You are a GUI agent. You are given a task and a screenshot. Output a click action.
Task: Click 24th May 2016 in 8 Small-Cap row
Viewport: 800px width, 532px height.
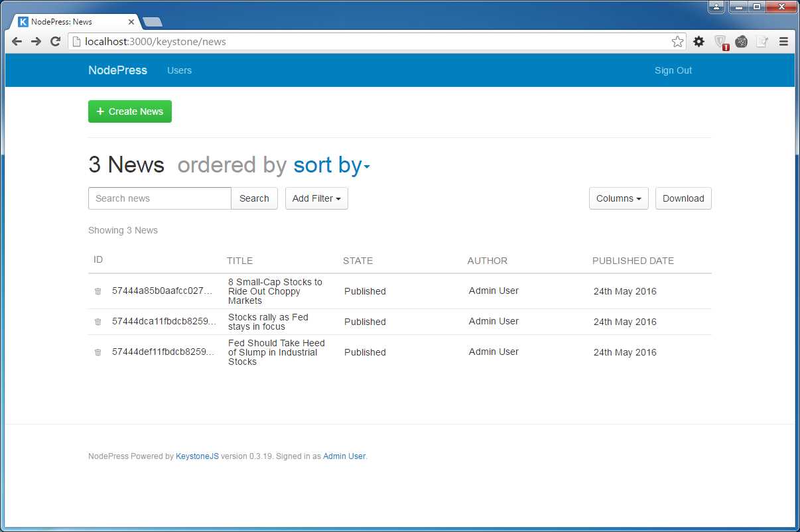(625, 291)
